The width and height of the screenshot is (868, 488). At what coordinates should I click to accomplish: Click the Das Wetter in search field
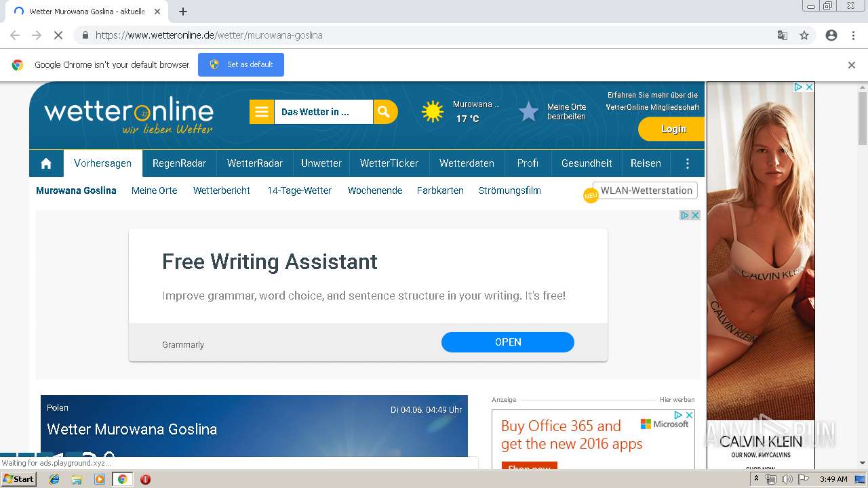coord(323,112)
